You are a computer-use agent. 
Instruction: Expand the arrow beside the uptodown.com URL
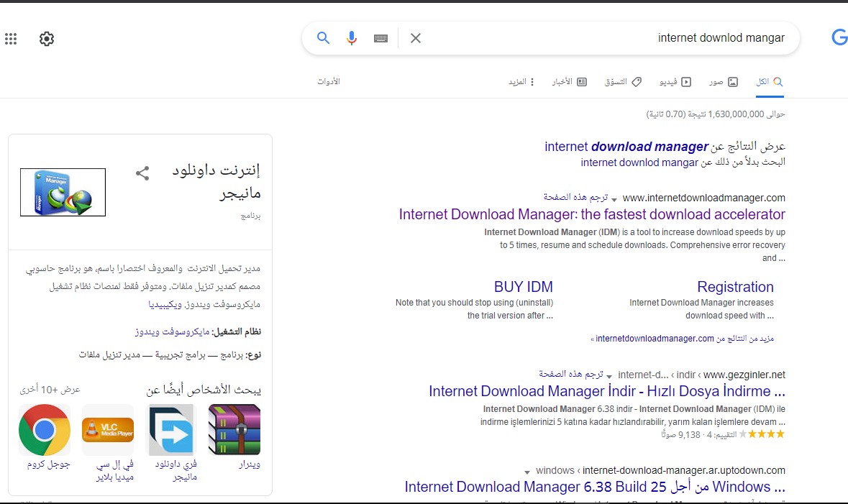pos(527,472)
